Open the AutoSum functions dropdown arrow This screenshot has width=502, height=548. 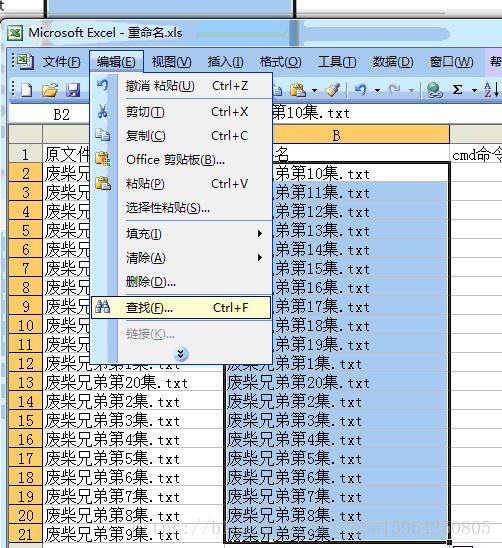474,91
